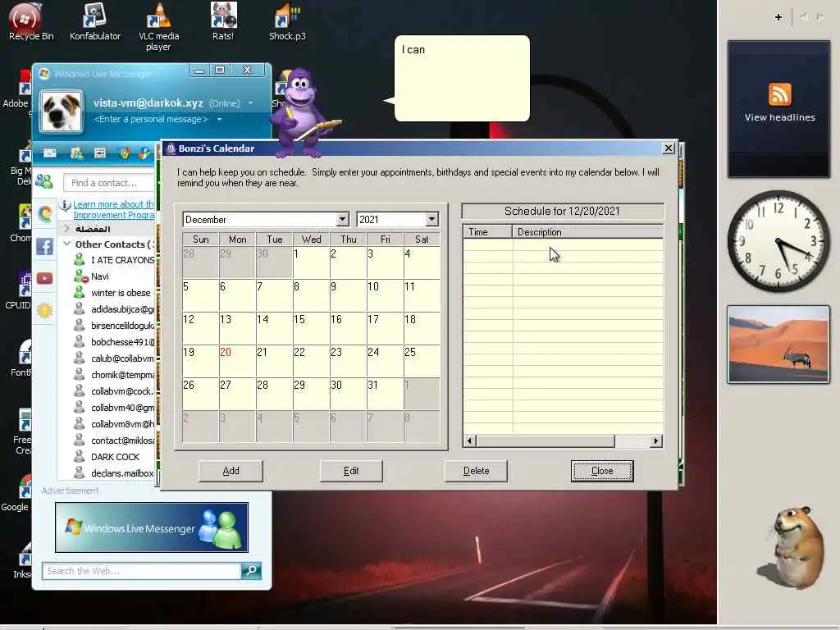Open the colorful swirl tab icon in Messenger sidebar

pyautogui.click(x=45, y=214)
